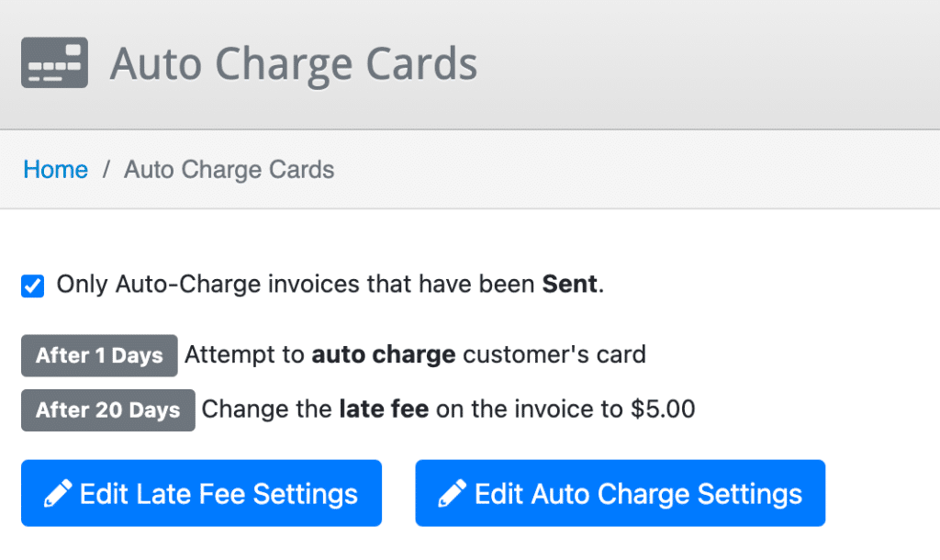This screenshot has width=940, height=560.
Task: Click the bold 'late fee' text
Action: [385, 409]
